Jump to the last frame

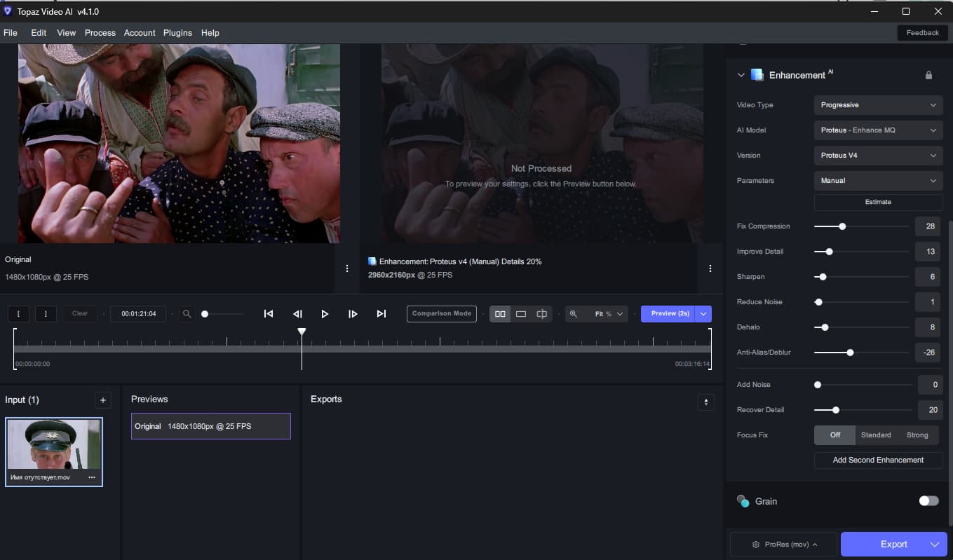(381, 314)
